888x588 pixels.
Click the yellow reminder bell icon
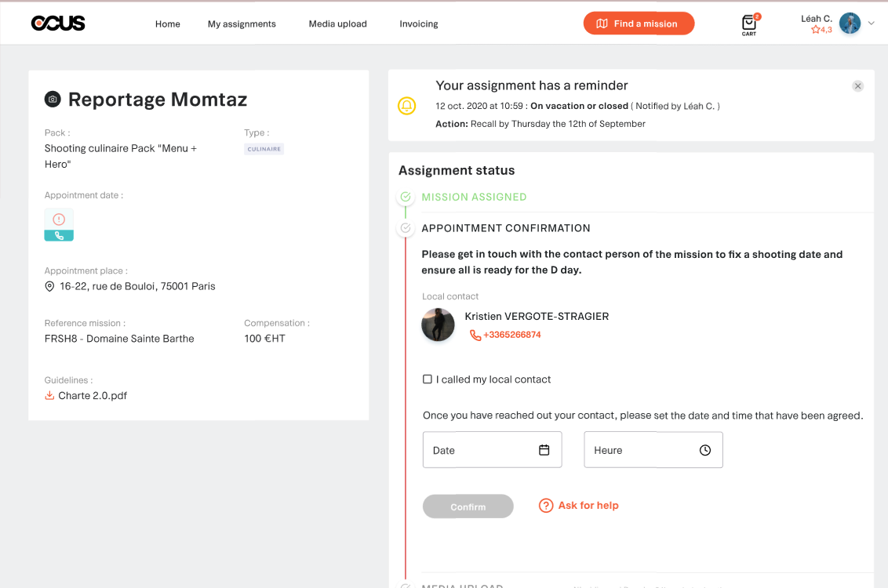(x=406, y=106)
